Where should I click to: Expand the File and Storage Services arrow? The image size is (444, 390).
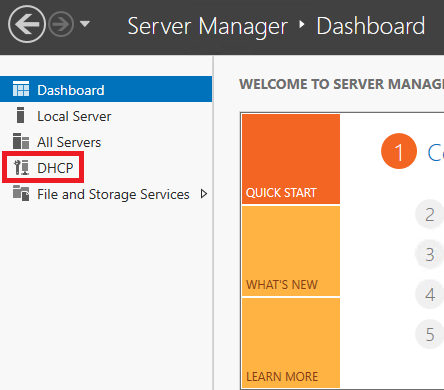[x=204, y=194]
